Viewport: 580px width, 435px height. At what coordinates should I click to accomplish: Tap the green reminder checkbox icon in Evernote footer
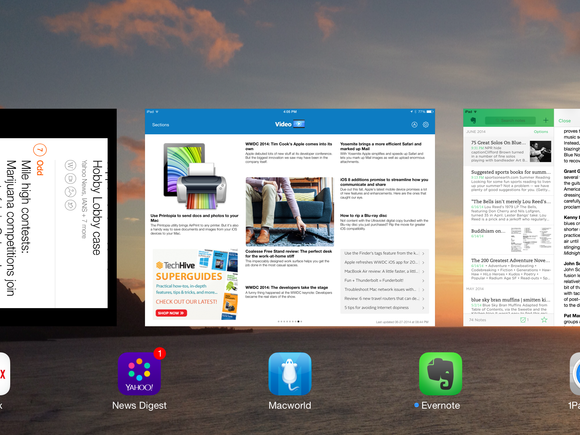click(x=523, y=320)
